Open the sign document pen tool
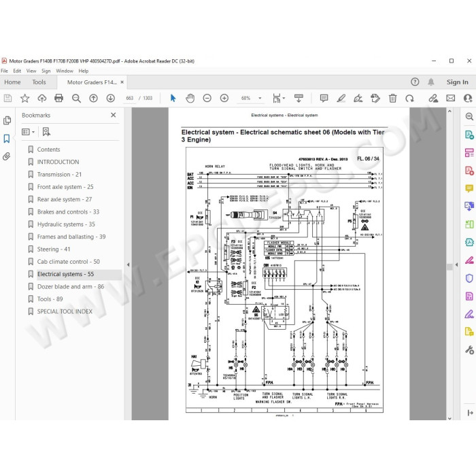Image resolution: width=476 pixels, height=476 pixels. (x=358, y=98)
